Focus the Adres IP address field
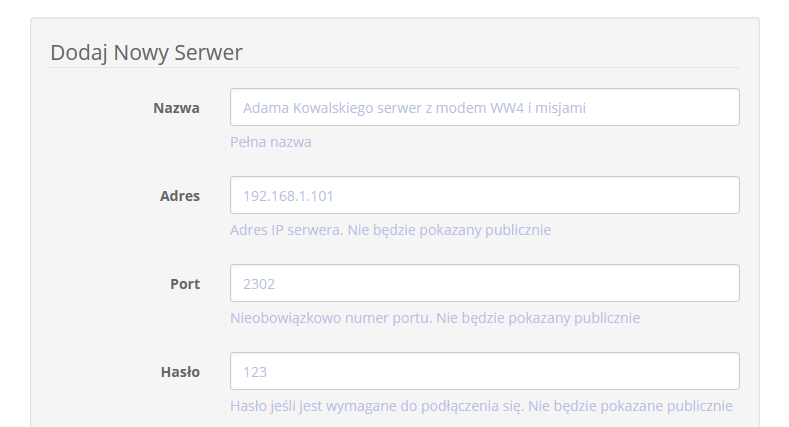 click(x=485, y=195)
